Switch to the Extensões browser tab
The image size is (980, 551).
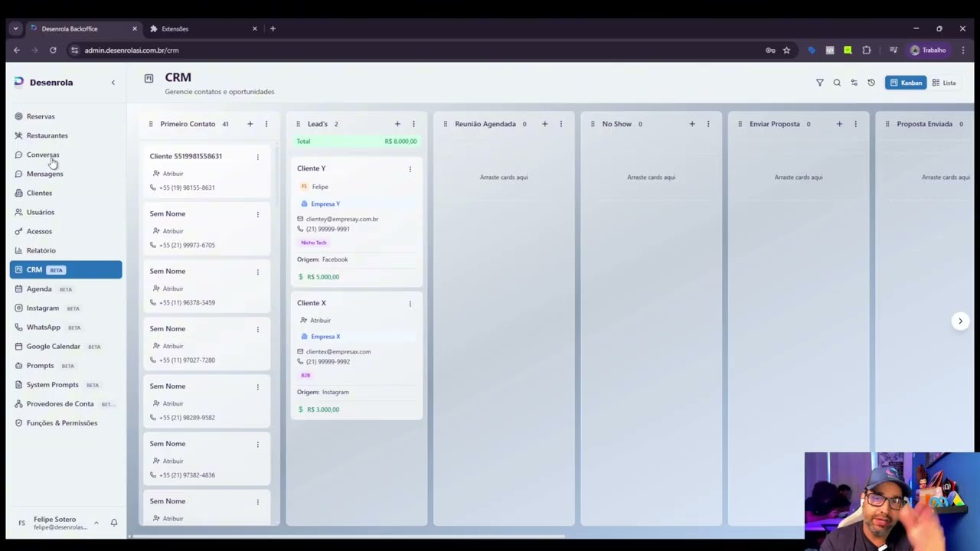click(203, 29)
